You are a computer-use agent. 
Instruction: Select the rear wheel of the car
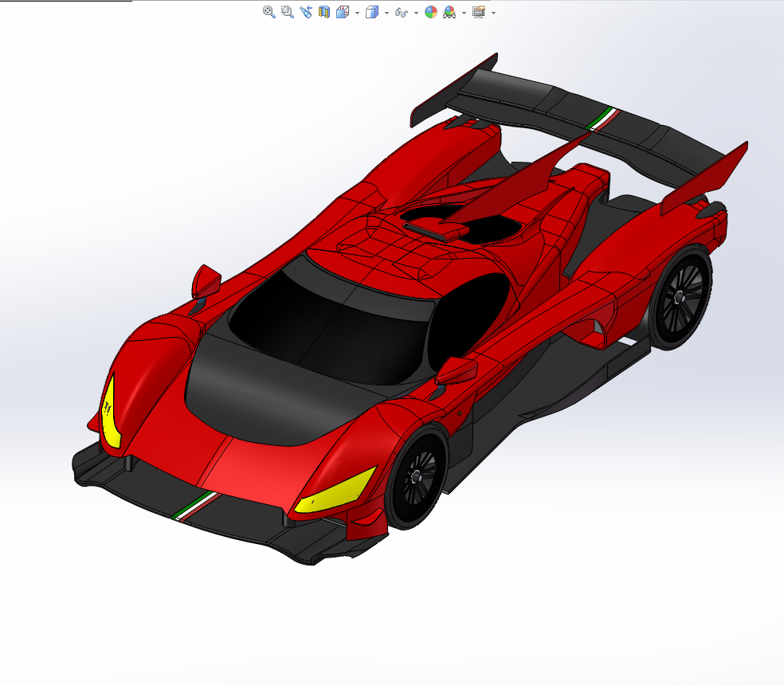pyautogui.click(x=680, y=298)
